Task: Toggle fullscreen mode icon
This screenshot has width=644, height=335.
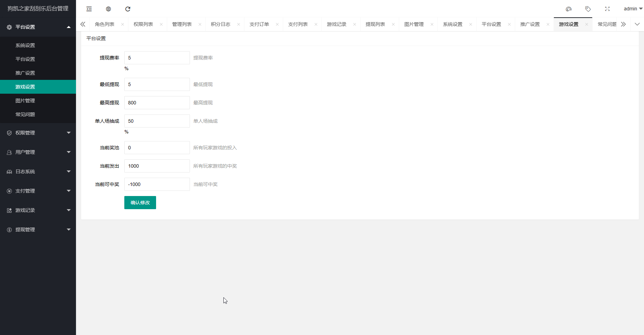Action: point(607,9)
